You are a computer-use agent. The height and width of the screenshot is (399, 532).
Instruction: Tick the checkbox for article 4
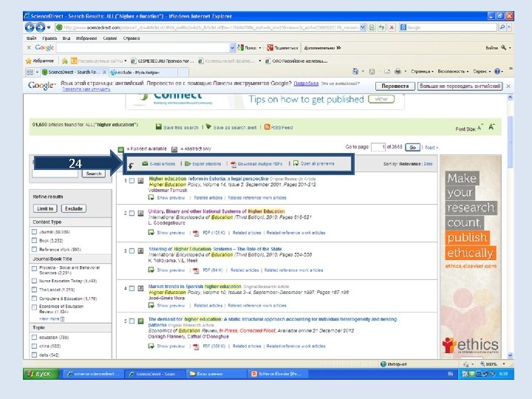coord(132,288)
